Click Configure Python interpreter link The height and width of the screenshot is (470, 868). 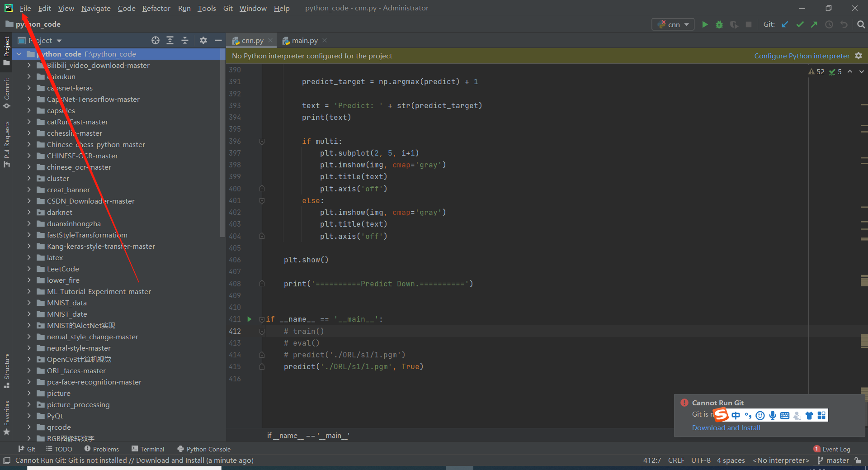click(x=802, y=56)
